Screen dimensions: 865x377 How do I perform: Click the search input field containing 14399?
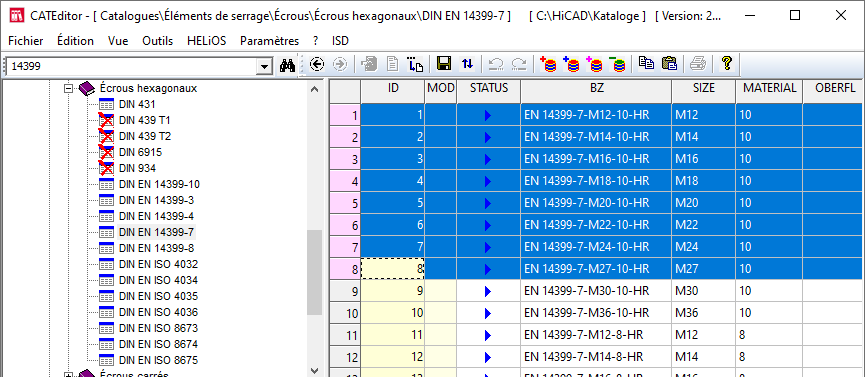[x=132, y=67]
